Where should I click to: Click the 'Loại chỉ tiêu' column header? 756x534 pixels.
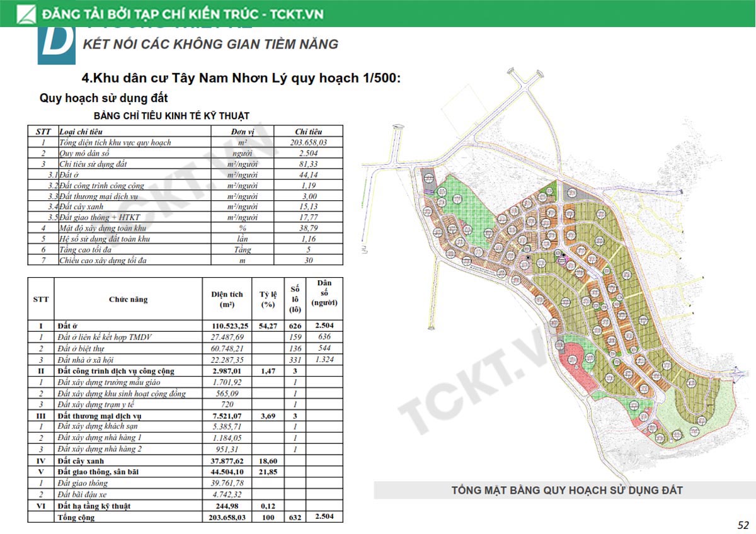click(x=81, y=132)
